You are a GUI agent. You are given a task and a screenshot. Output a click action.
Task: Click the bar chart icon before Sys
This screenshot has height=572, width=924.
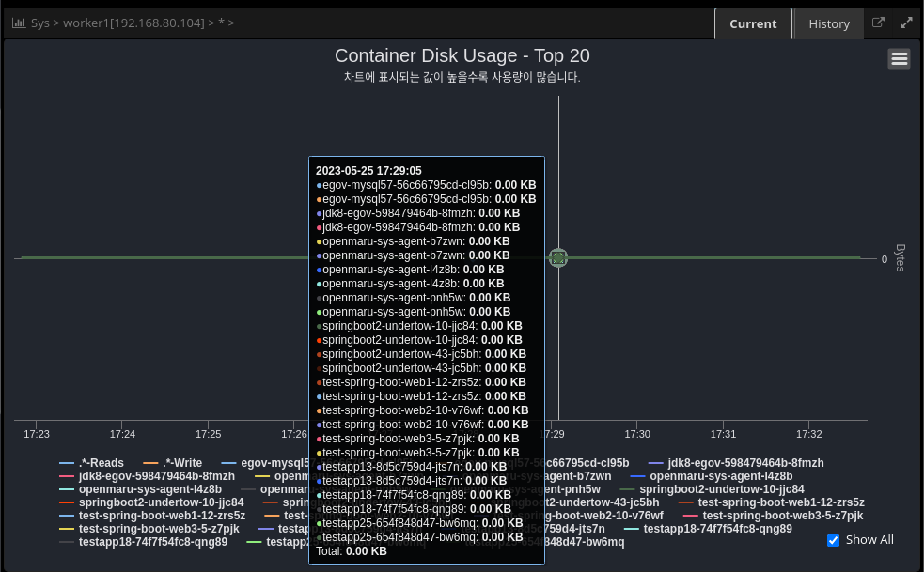tap(18, 23)
